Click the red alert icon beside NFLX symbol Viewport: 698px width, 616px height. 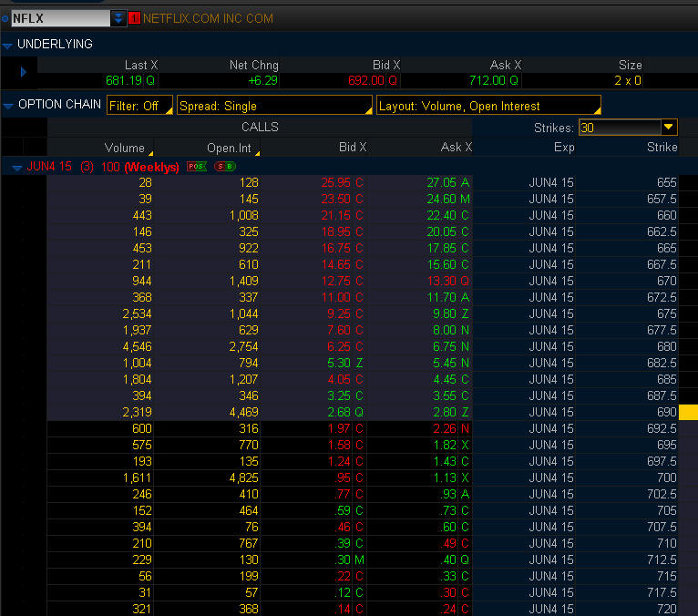coord(135,18)
